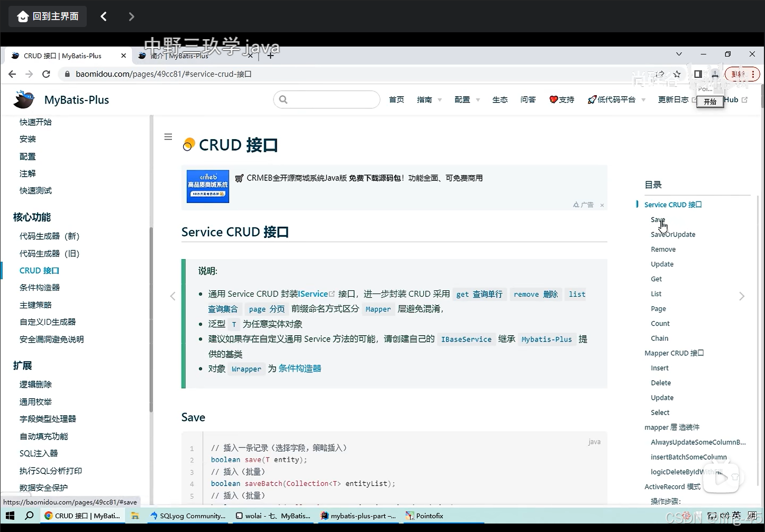Open 自动填充功能 in the left sidebar
Viewport: 765px width, 532px height.
click(x=44, y=436)
